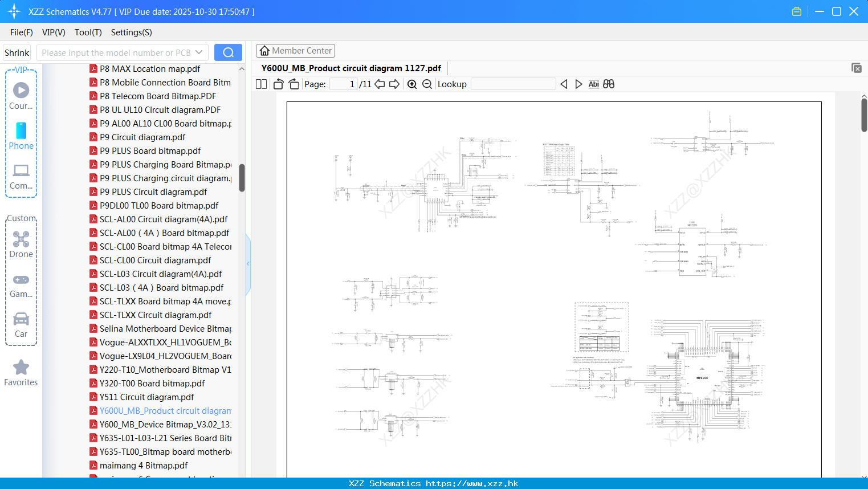Expand the model number dropdown arrow
868x489 pixels.
coord(199,52)
